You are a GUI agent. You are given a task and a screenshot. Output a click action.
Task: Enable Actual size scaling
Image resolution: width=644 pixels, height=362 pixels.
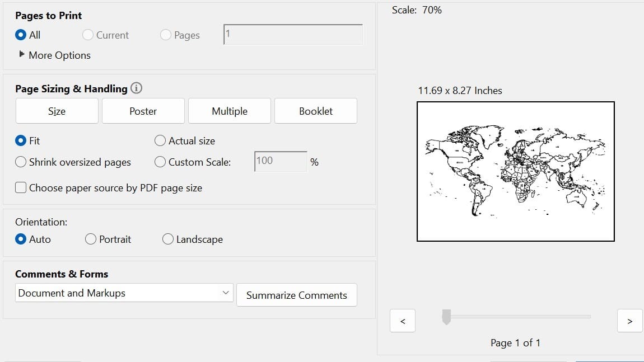coord(160,140)
